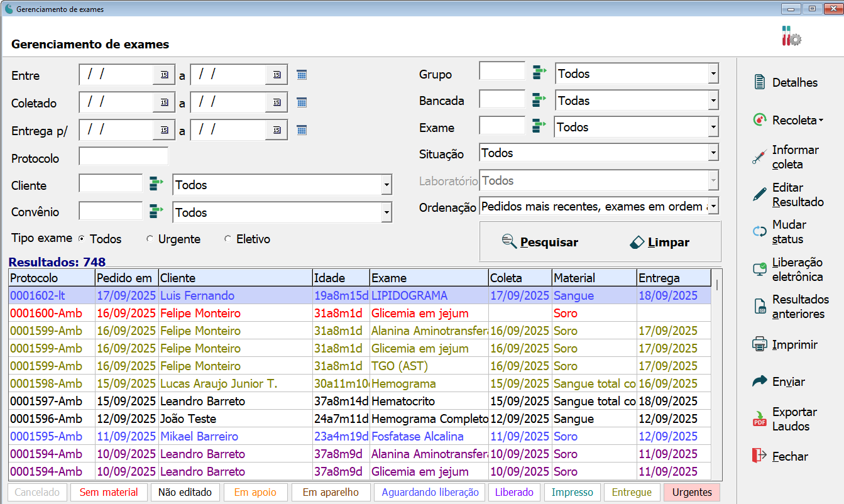Image resolution: width=844 pixels, height=504 pixels.
Task: Click Fechar to exit the screen
Action: [x=781, y=456]
